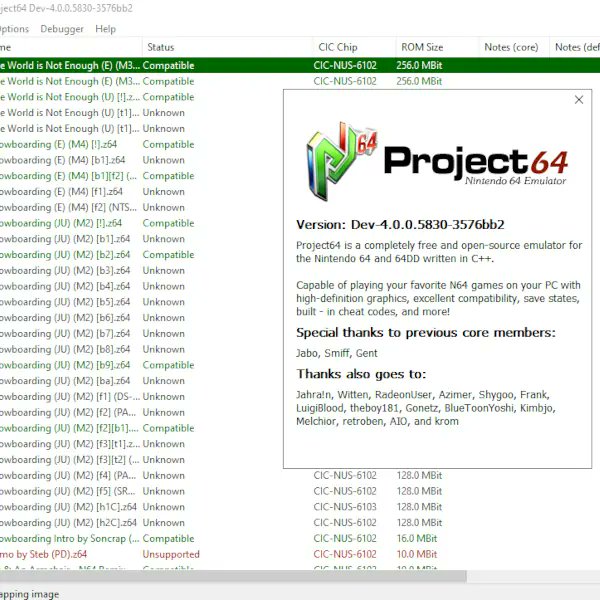Select Snowboarding (JU) (M2) [b9].z64 ROM

pyautogui.click(x=65, y=365)
